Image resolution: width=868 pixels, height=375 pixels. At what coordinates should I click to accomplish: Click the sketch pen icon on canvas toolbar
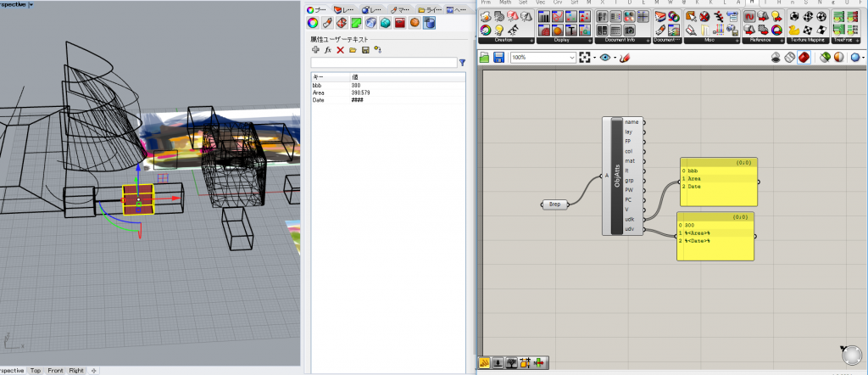(x=625, y=58)
